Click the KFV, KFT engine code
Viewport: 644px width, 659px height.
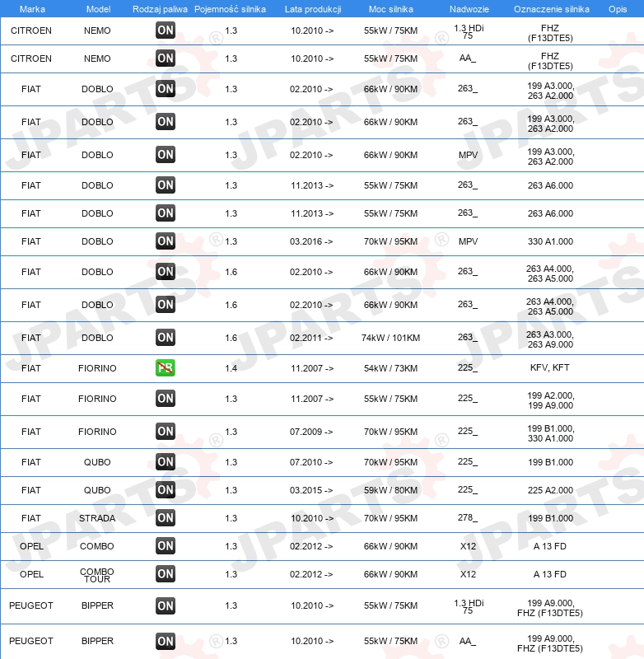(550, 367)
